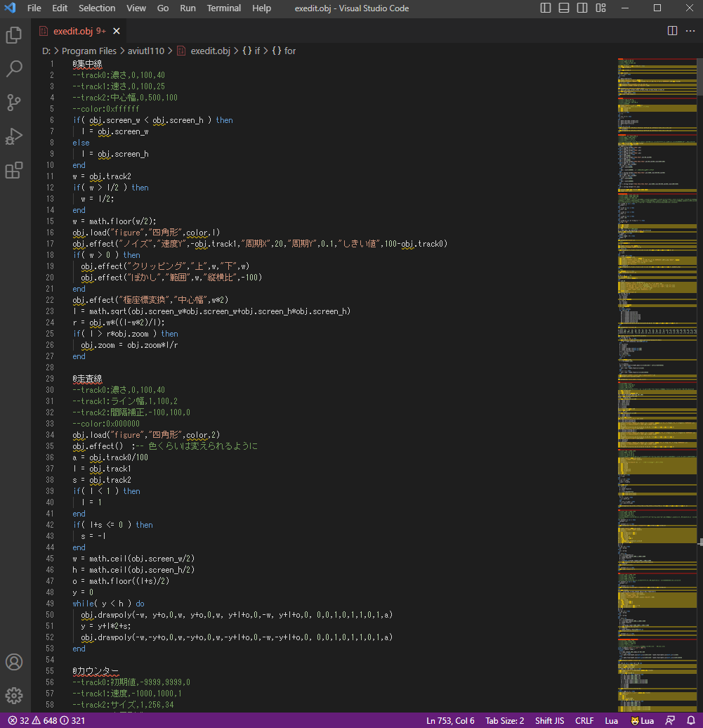Viewport: 703px width, 728px height.
Task: Close the exedit.obj tab
Action: 117,31
